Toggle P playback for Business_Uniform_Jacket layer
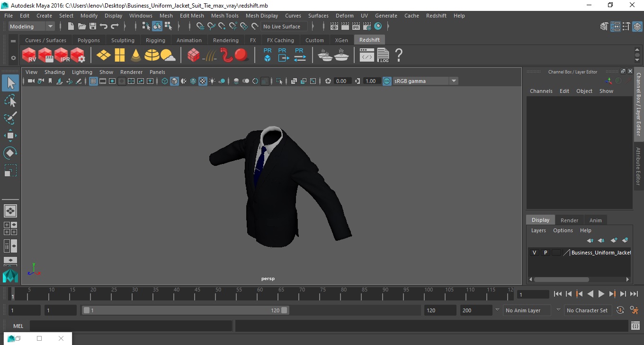This screenshot has height=345, width=644. [545, 253]
